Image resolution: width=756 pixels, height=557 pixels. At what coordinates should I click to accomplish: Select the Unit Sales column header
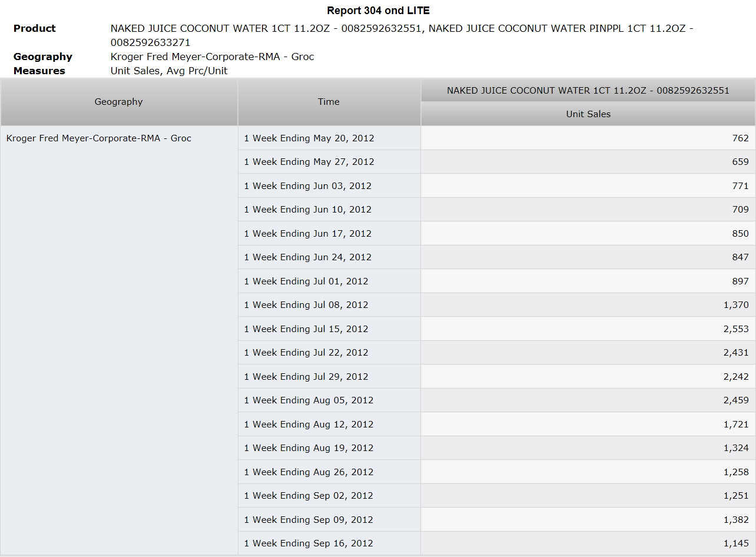[588, 114]
